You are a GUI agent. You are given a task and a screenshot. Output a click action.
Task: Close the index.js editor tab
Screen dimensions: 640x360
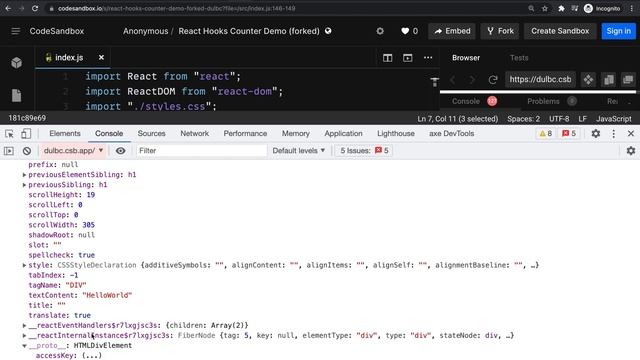pyautogui.click(x=101, y=58)
